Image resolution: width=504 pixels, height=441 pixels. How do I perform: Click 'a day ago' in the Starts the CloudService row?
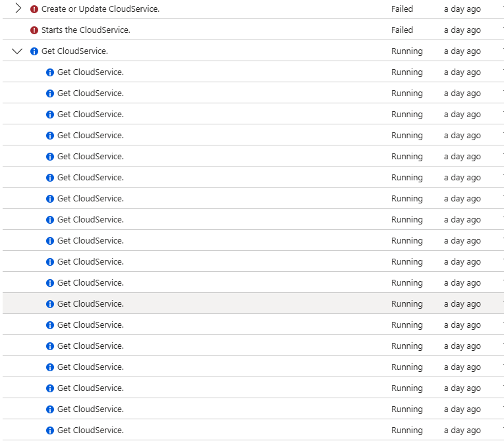click(x=462, y=30)
